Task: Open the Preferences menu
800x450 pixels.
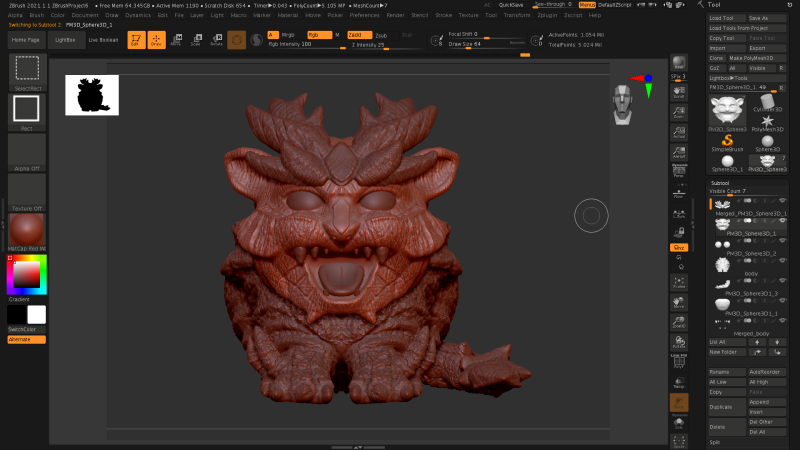Action: pos(364,16)
